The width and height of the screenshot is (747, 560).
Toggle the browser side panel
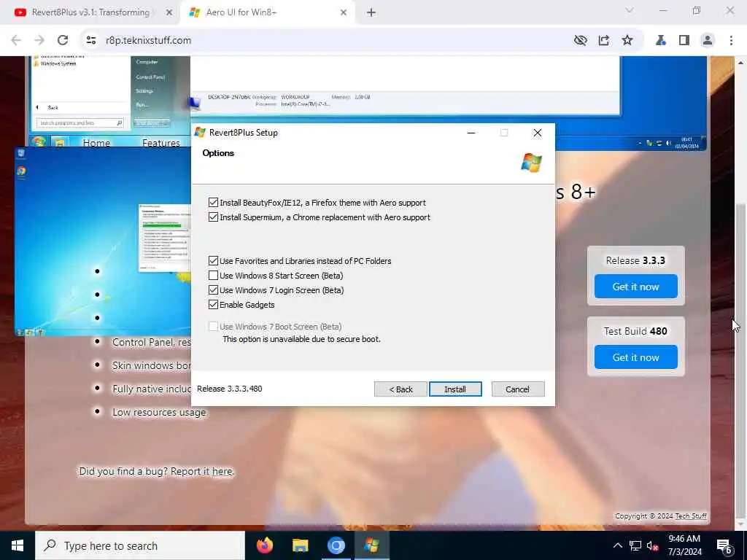(x=684, y=40)
